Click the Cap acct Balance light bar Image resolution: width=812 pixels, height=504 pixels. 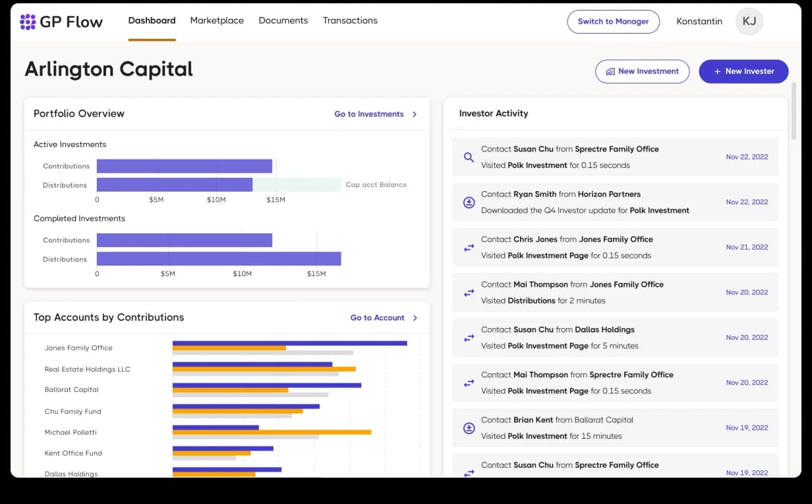(297, 184)
